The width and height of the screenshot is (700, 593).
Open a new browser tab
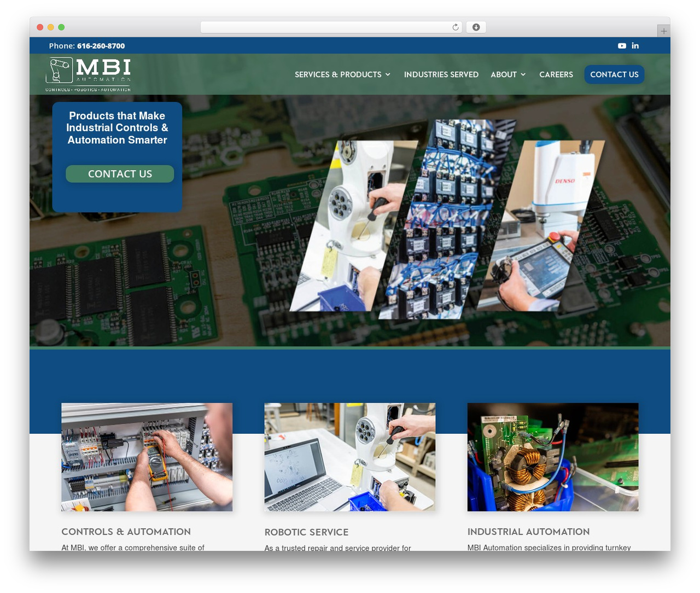coord(663,31)
